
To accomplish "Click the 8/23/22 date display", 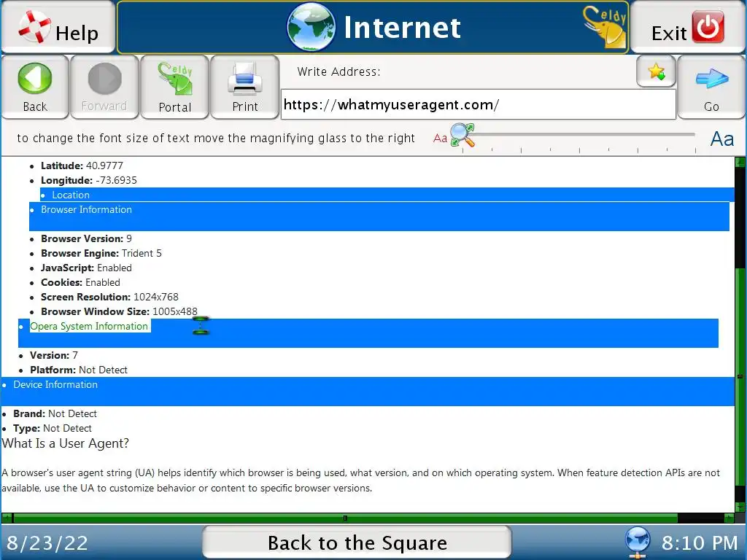I will pos(47,542).
